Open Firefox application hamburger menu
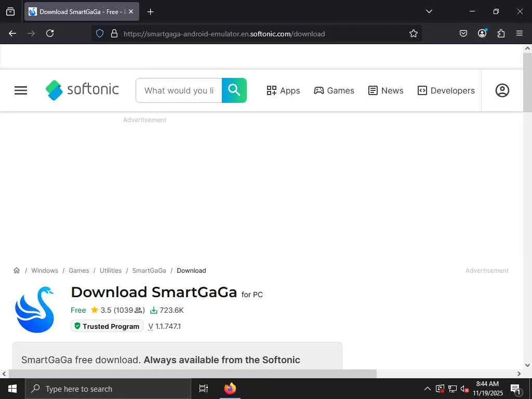Image resolution: width=532 pixels, height=399 pixels. coord(520,33)
